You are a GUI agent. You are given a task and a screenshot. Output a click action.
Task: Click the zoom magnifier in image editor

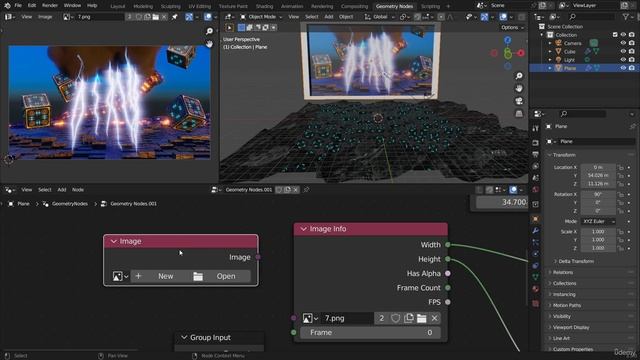point(209,31)
